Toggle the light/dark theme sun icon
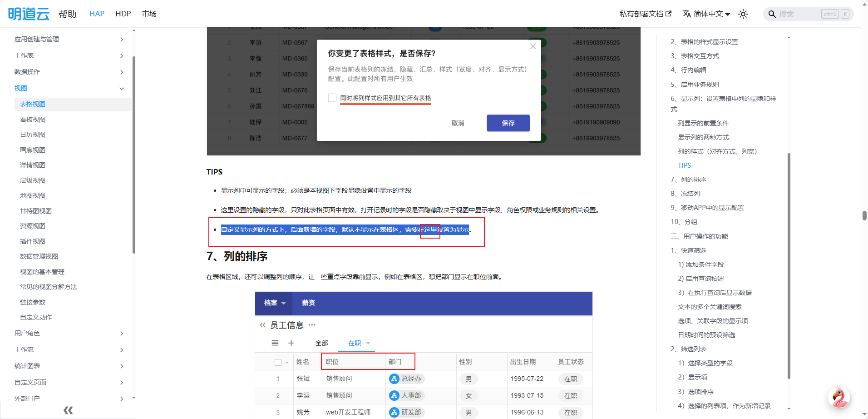Viewport: 868px width, 419px height. tap(743, 14)
